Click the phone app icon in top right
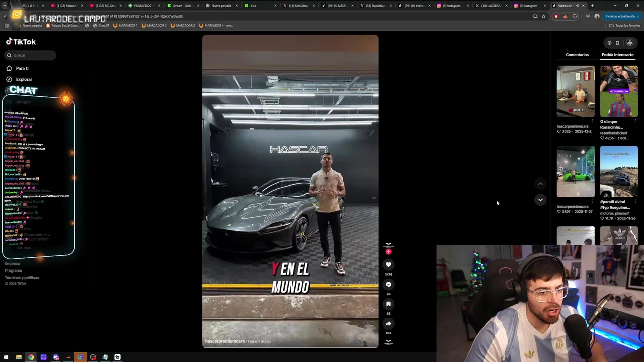Screen dimensions: 644x362 [617, 43]
